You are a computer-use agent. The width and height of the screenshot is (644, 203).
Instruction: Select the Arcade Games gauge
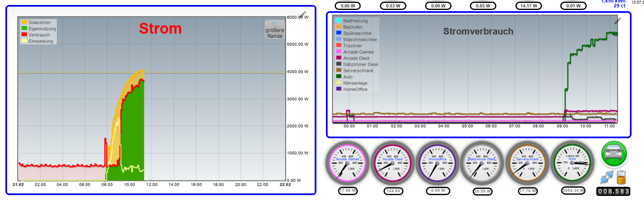click(348, 163)
